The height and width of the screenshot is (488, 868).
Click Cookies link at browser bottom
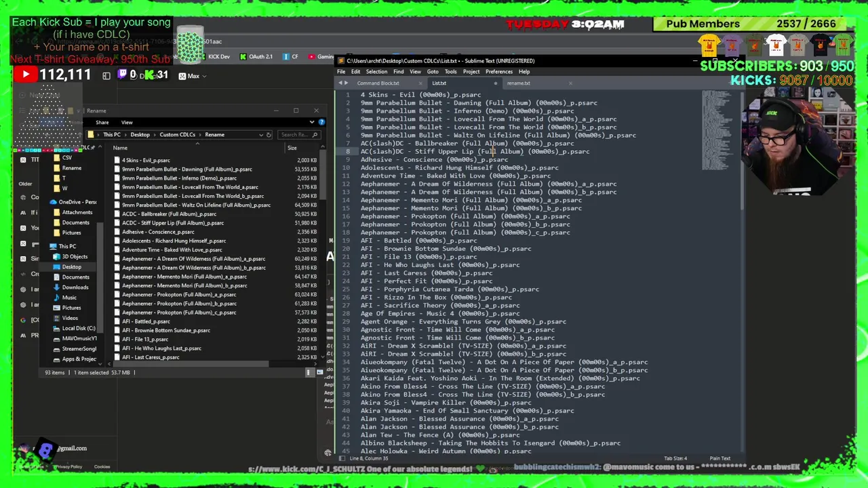pyautogui.click(x=102, y=466)
